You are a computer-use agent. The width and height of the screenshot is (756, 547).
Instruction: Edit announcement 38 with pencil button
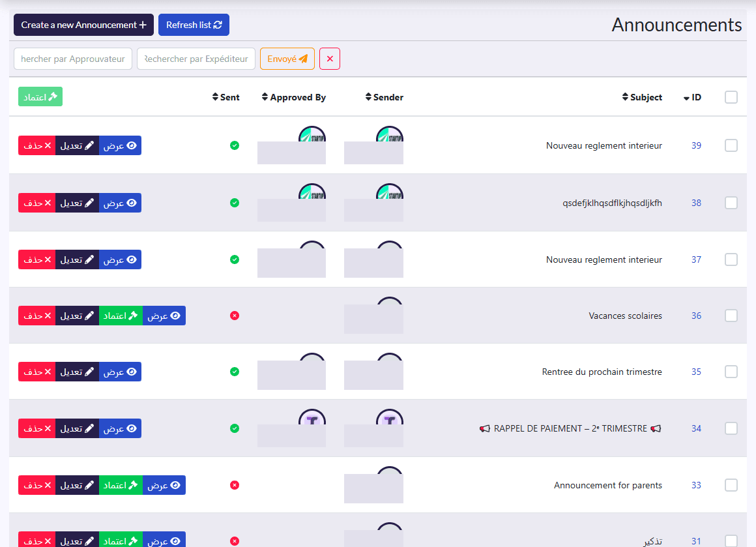(x=77, y=203)
